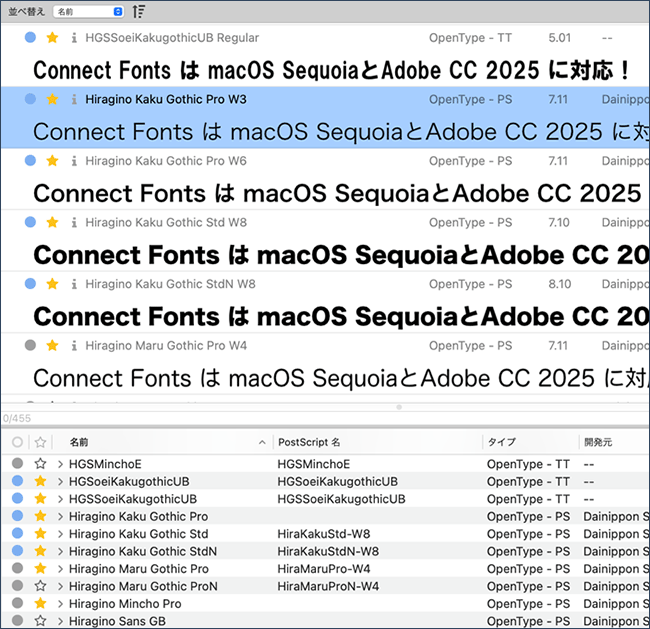Expand the Hiragino Mincho Pro family
The width and height of the screenshot is (650, 629).
60,603
